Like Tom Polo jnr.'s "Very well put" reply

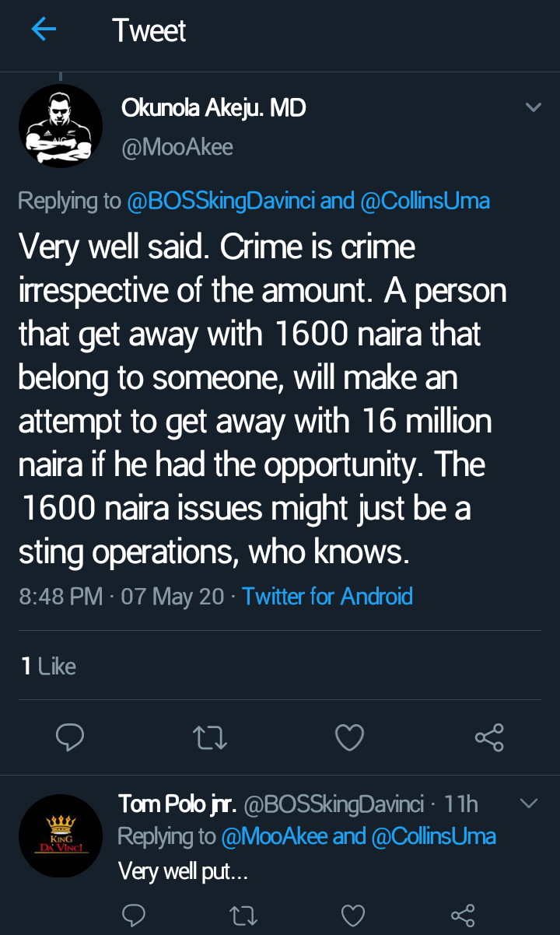[353, 915]
